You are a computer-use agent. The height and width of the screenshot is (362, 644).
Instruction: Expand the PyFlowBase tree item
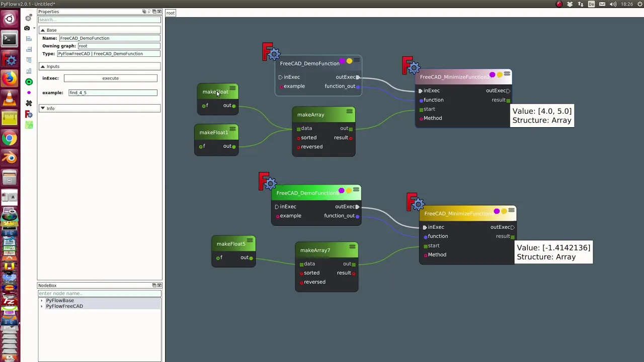[x=42, y=301]
